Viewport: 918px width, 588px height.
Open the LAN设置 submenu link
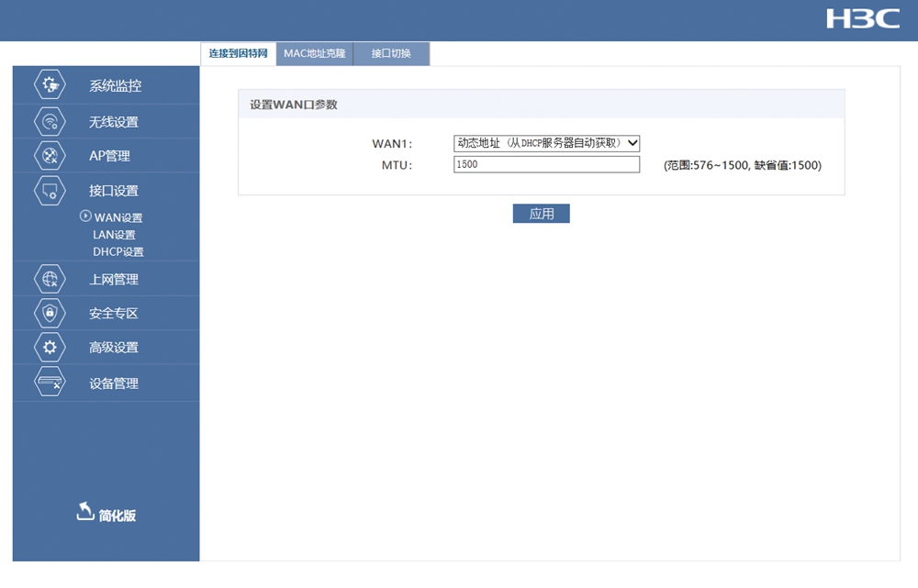pos(114,235)
